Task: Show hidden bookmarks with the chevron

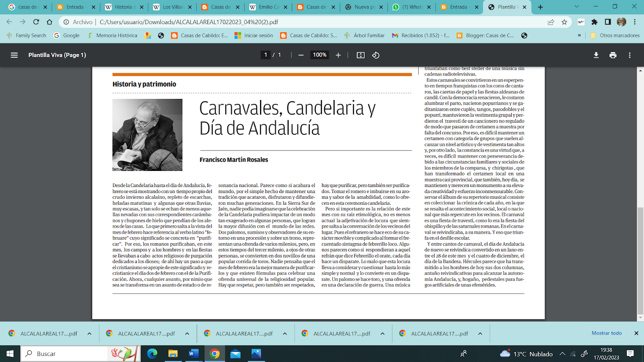Action: pos(579,35)
